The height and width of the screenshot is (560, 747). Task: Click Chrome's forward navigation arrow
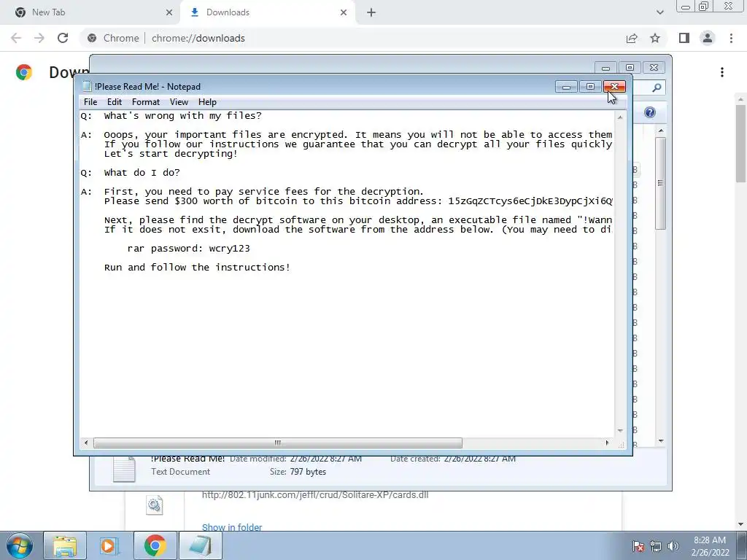39,38
